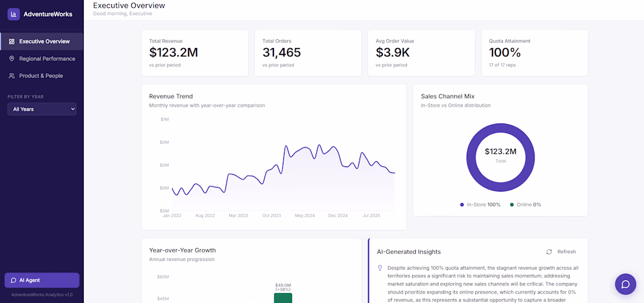Select the Quota Attainment 100% card
This screenshot has height=303, width=644.
click(535, 53)
